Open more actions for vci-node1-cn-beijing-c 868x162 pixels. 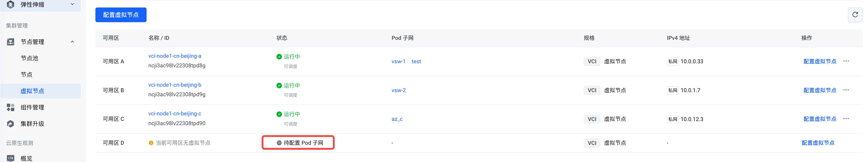point(846,119)
